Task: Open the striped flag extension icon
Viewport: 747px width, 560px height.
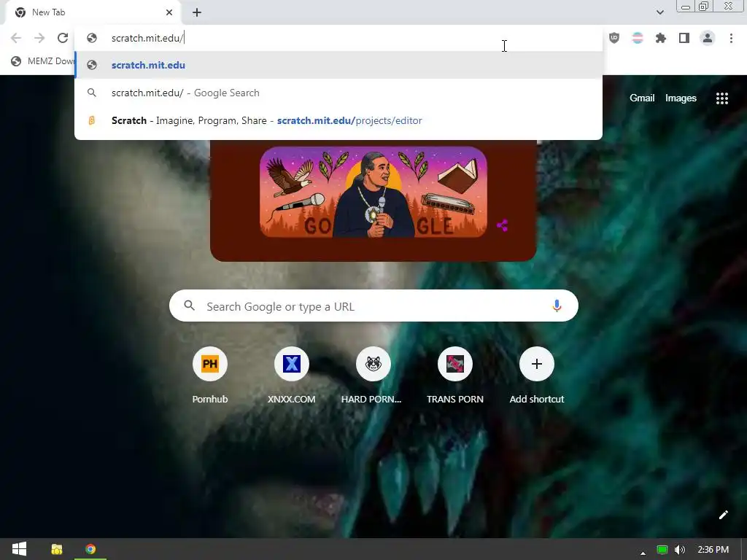Action: [x=638, y=38]
